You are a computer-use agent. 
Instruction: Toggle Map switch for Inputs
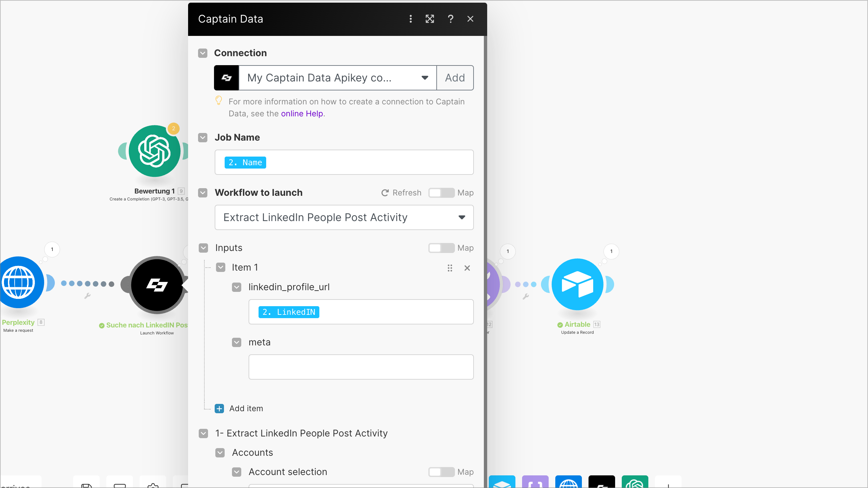(441, 248)
